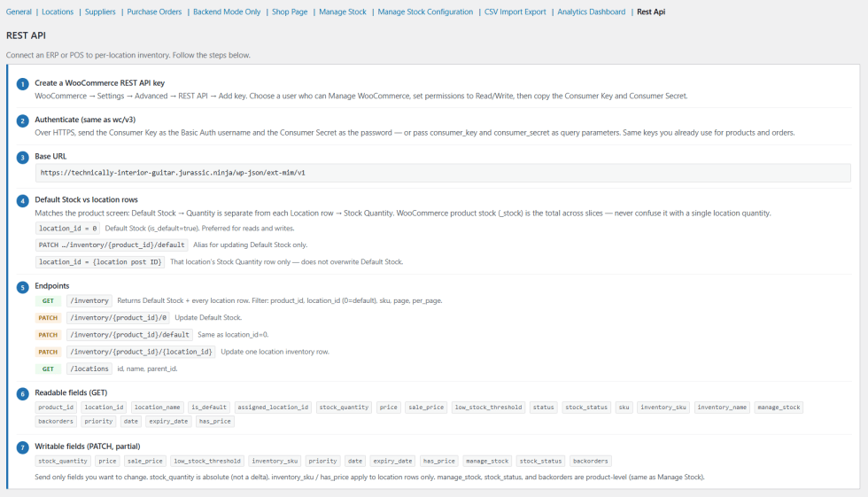Screen dimensions: 868x497
Task: Go to Purchase Orders tab
Action: tap(154, 12)
